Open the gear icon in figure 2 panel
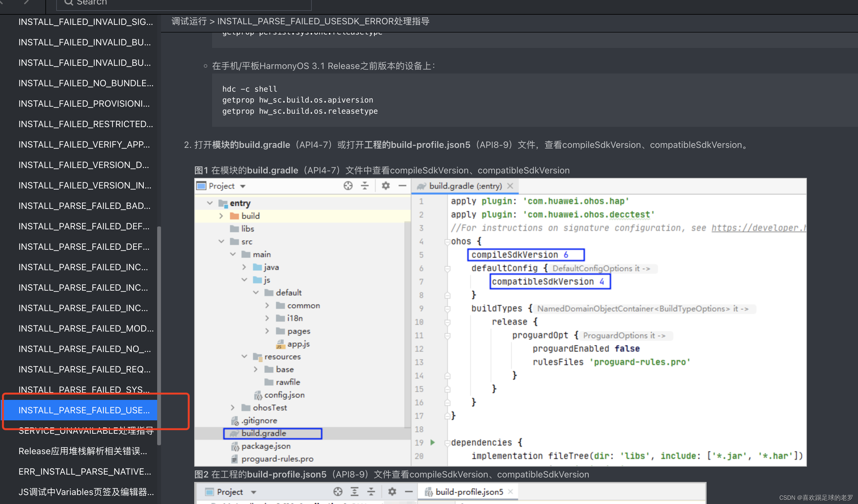The image size is (858, 504). [x=392, y=492]
